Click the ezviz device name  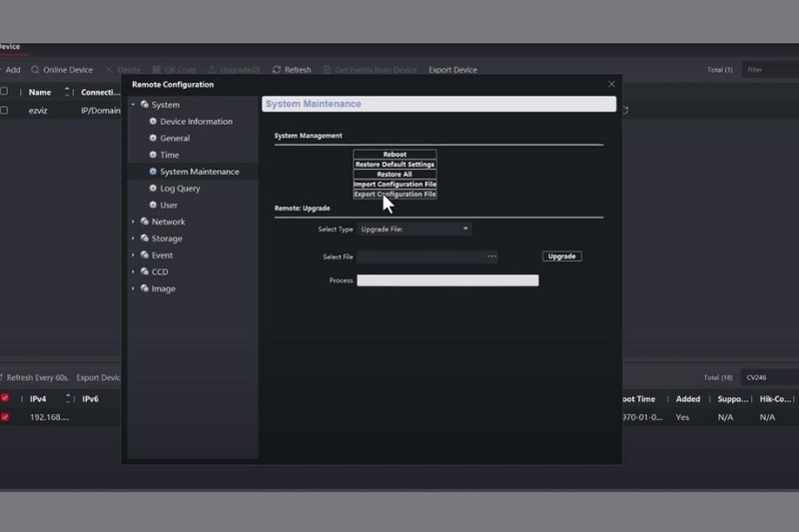[38, 111]
